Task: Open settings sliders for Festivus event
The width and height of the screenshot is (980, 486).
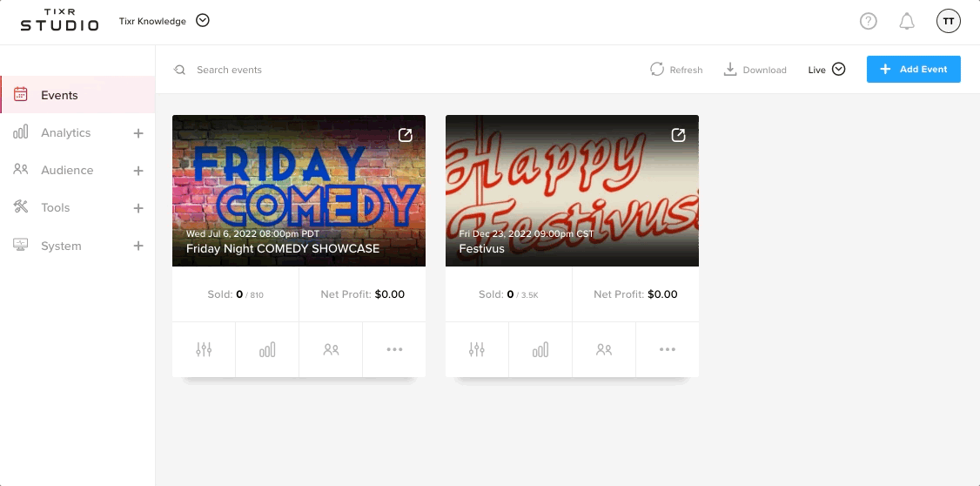Action: (x=477, y=349)
